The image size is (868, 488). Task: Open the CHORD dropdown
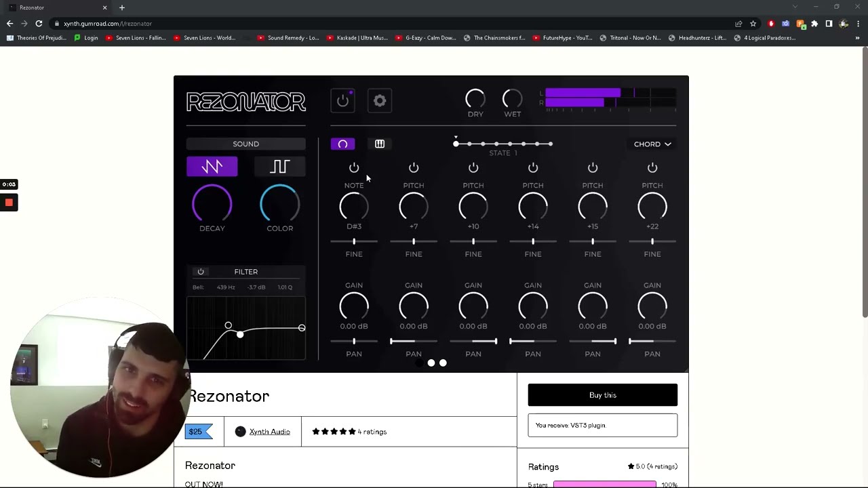coord(652,144)
